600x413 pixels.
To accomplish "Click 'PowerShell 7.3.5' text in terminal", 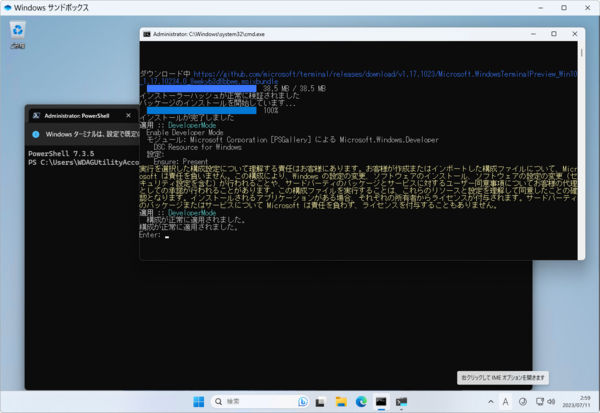I will point(61,154).
